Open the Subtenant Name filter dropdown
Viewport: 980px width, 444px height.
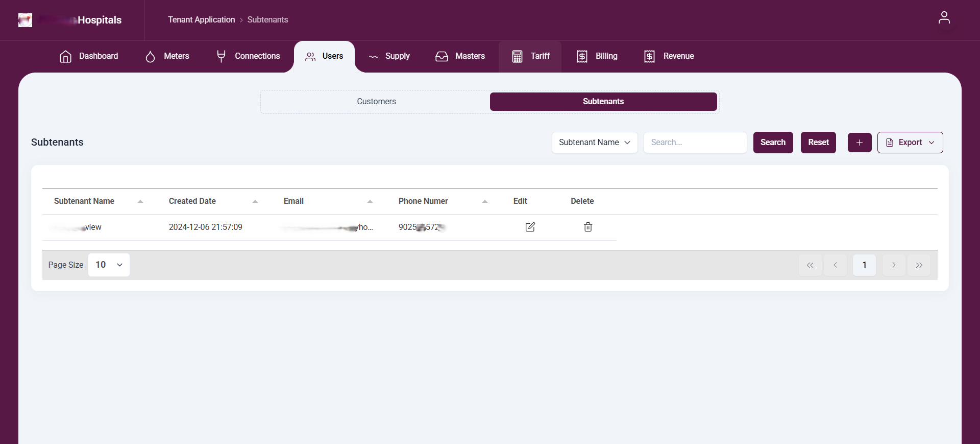(594, 143)
